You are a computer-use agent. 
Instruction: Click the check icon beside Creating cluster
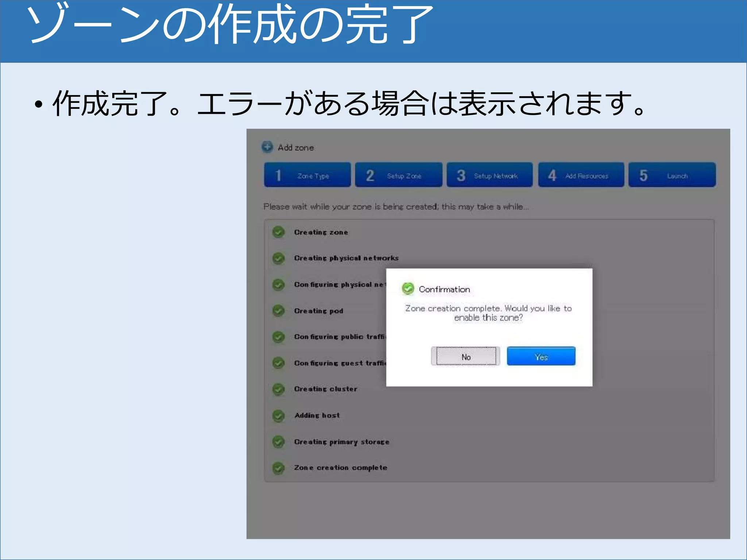[x=279, y=389]
